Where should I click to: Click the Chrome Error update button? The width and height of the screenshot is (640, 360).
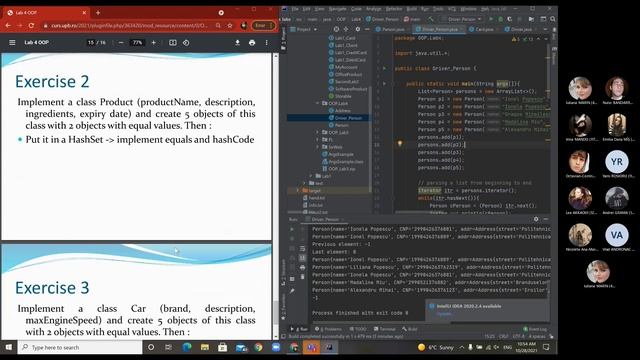point(263,25)
